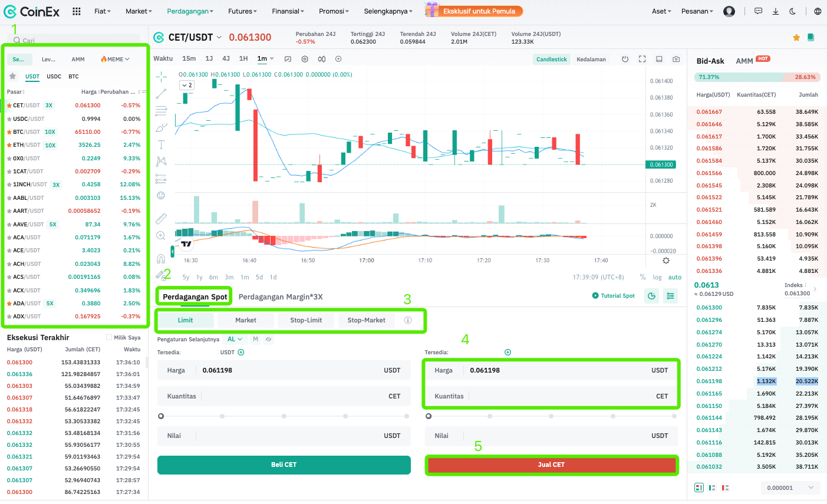Switch order book to AMM tab
This screenshot has width=827, height=504.
click(x=744, y=61)
